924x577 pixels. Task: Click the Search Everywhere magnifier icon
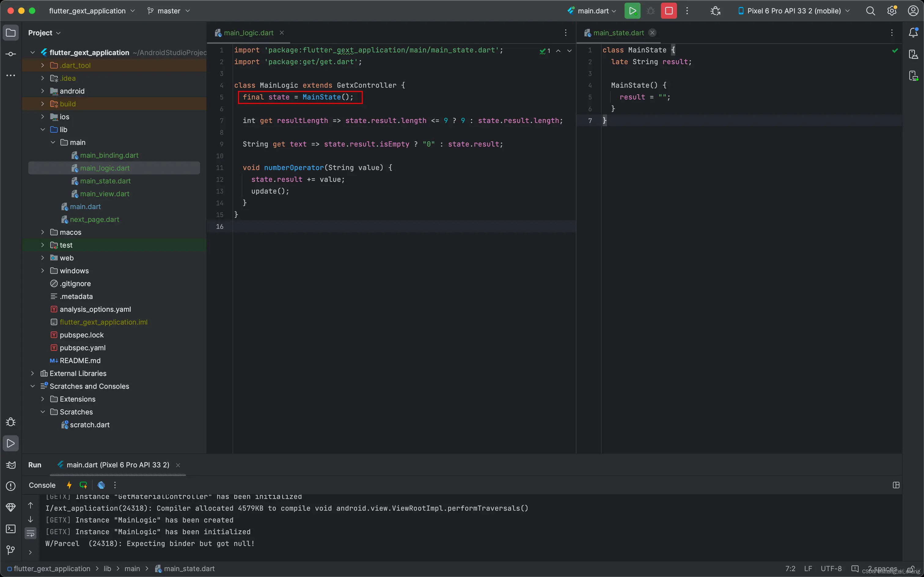pyautogui.click(x=870, y=11)
